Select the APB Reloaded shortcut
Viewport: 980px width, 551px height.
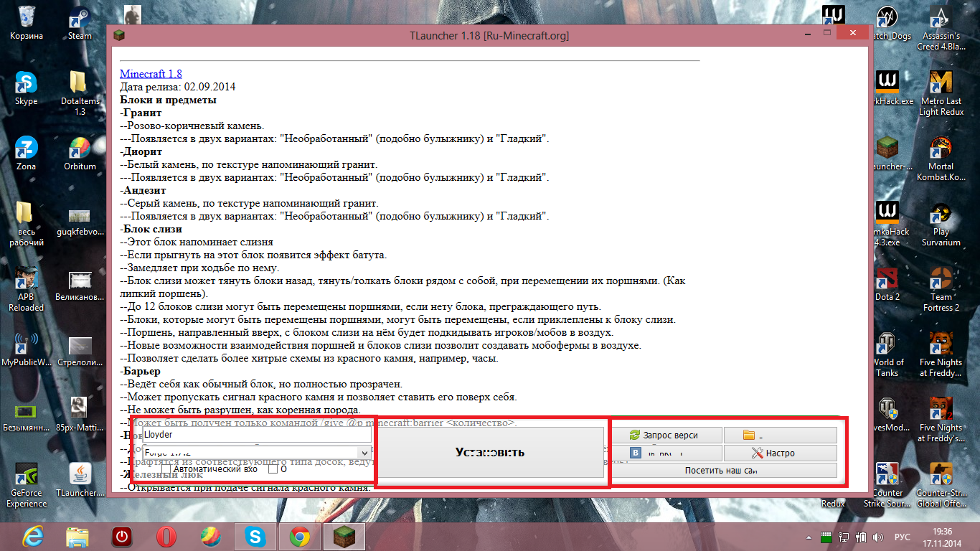[27, 288]
